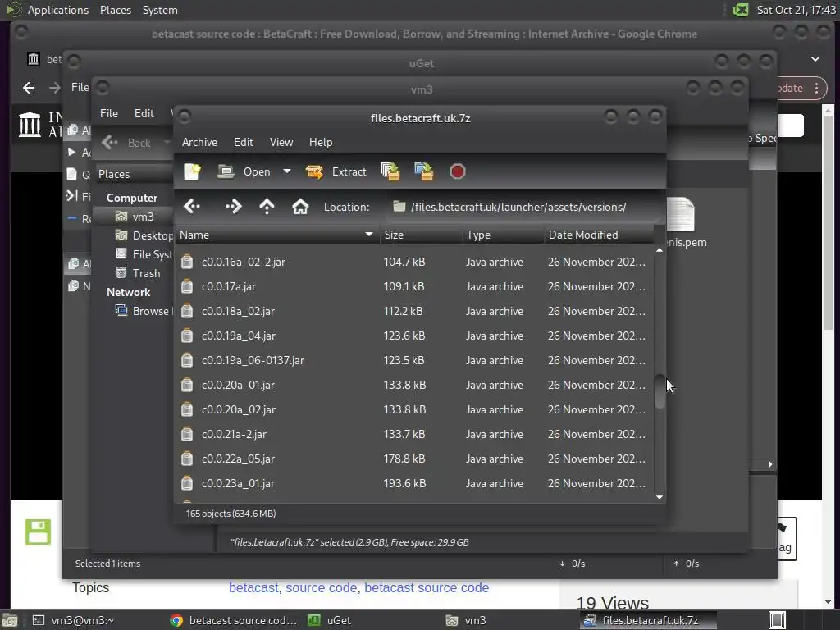Click the file list scrollbar thumb
The width and height of the screenshot is (840, 630).
coord(660,391)
